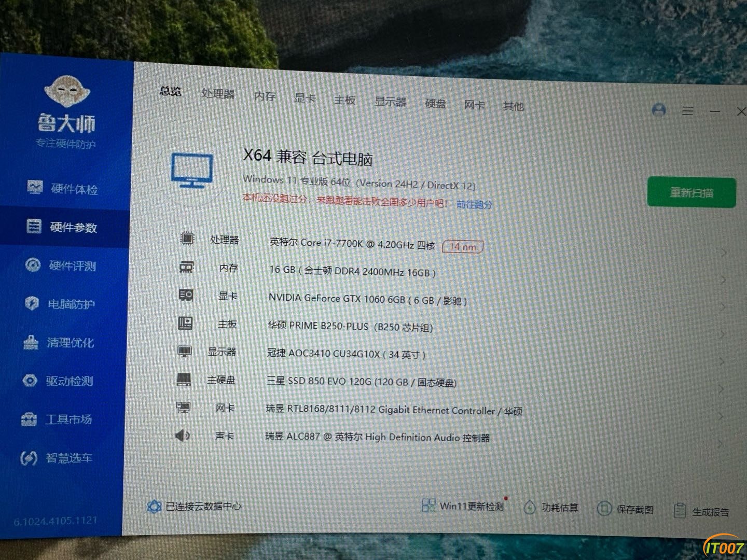
Task: Switch to the 处理器 tab
Action: coord(218,94)
